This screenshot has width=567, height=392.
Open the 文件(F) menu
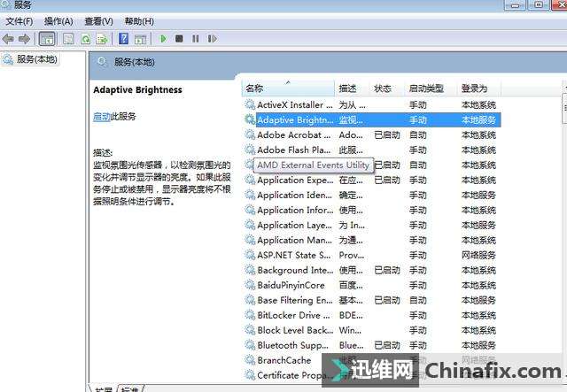coord(19,21)
